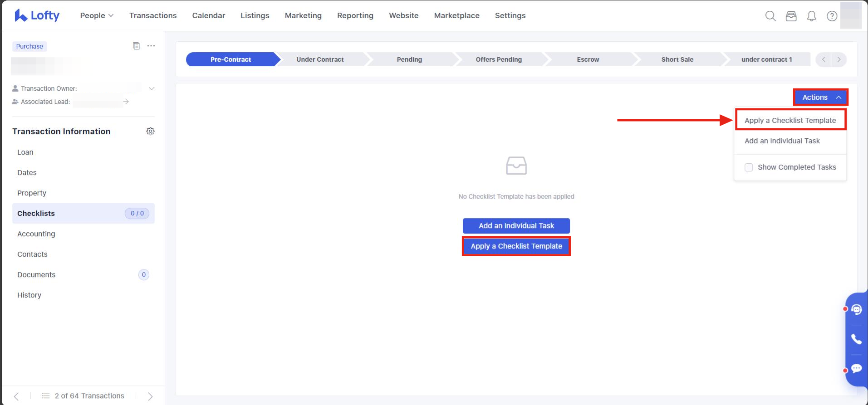This screenshot has height=405, width=868.
Task: Open the search magnifier icon
Action: (x=770, y=16)
